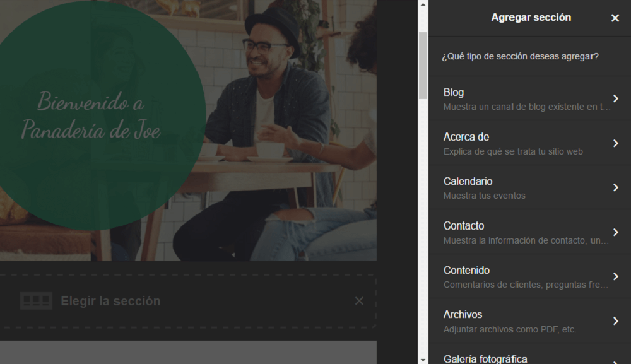Select the Contenido section label

466,270
